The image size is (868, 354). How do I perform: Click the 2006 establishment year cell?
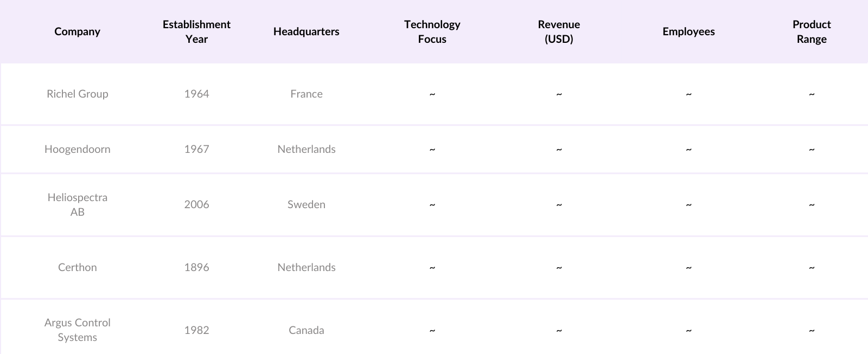point(196,204)
